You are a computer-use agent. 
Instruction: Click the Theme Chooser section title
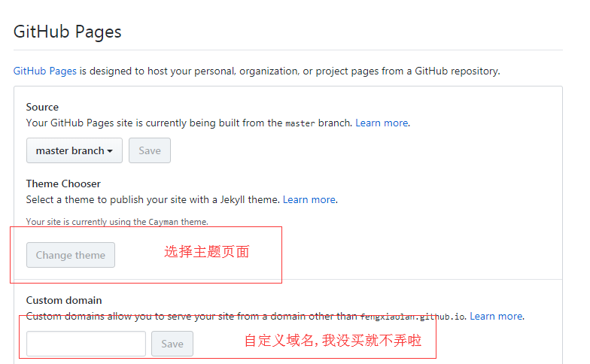[63, 184]
